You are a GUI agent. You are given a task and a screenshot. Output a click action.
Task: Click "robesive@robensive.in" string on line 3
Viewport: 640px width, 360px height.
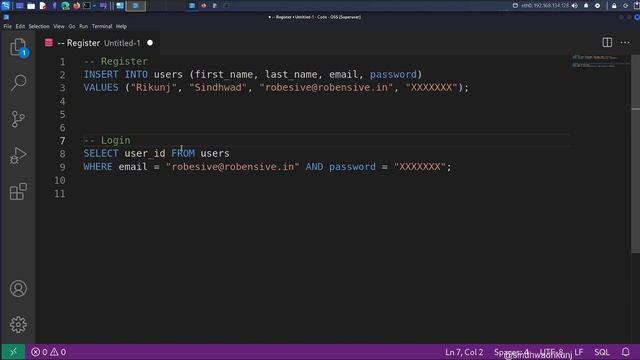326,87
